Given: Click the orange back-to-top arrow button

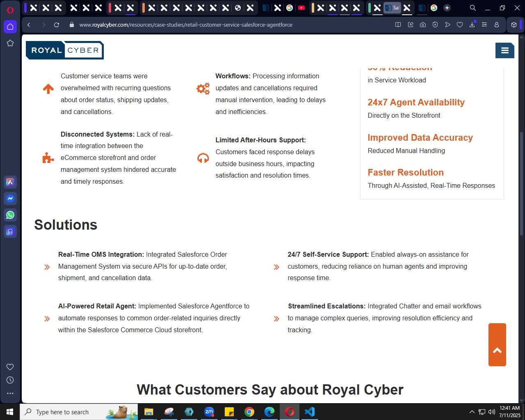Looking at the screenshot, I should pyautogui.click(x=497, y=345).
